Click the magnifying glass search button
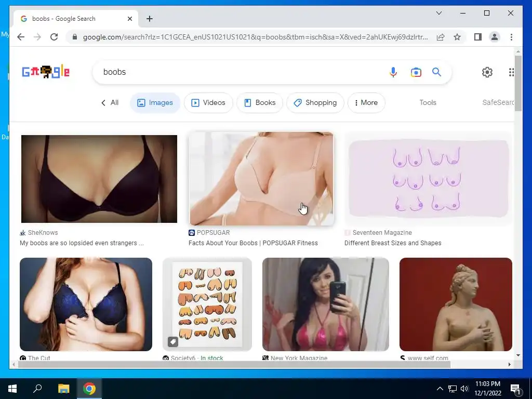Image resolution: width=532 pixels, height=399 pixels. pyautogui.click(x=436, y=72)
